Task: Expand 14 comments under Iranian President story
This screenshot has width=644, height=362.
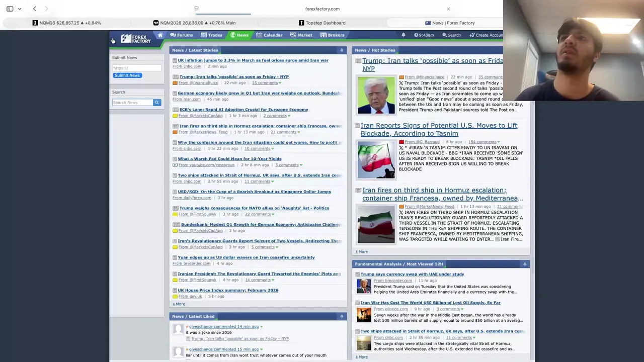Action: pos(259,280)
